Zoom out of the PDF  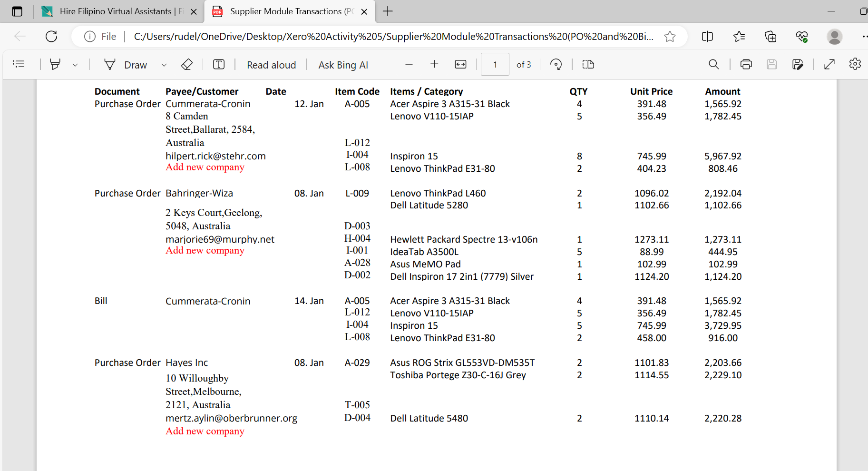click(409, 64)
